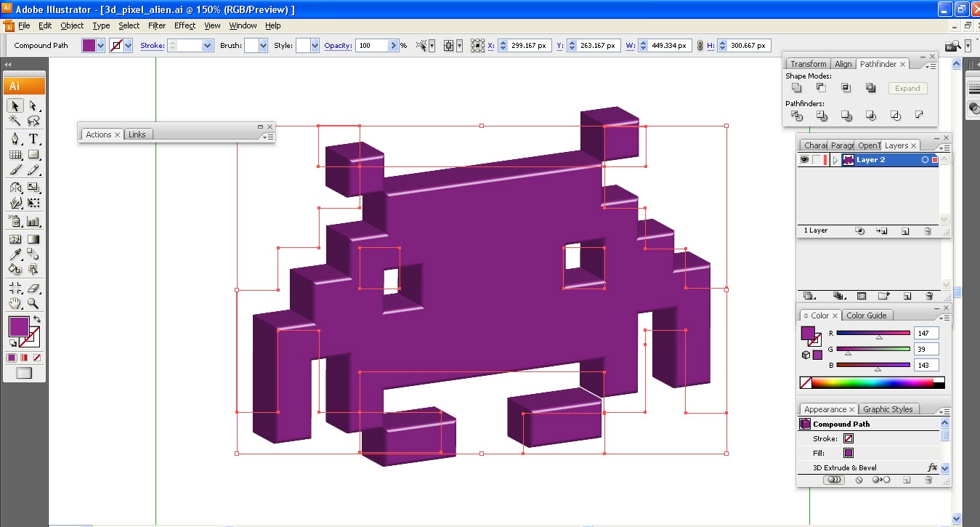The height and width of the screenshot is (527, 980).
Task: Delete selection with Layers panel trash icon
Action: click(x=928, y=231)
